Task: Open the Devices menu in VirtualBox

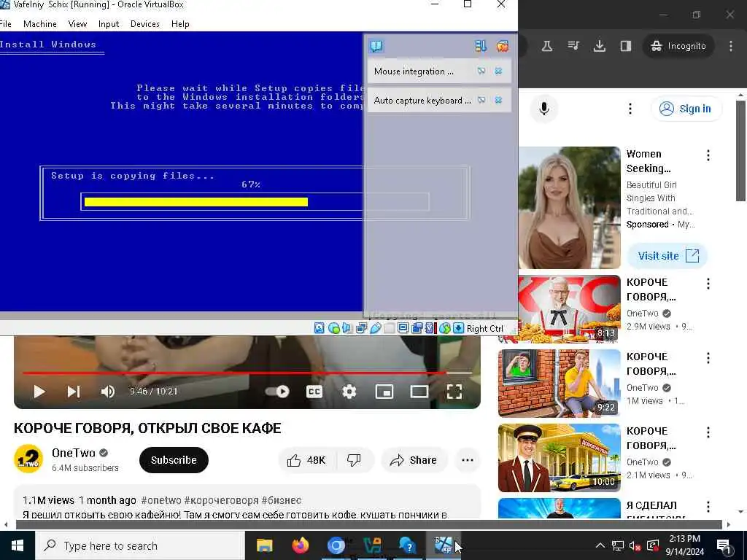Action: point(145,24)
